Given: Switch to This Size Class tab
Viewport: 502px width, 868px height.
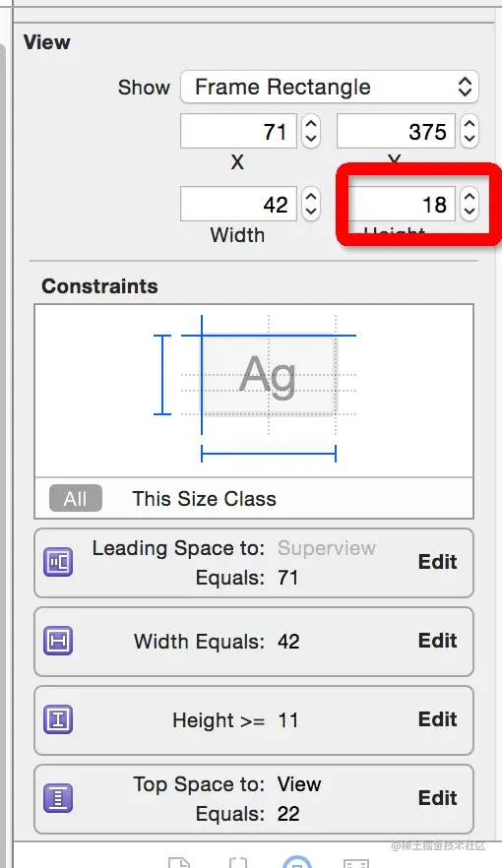Looking at the screenshot, I should [204, 499].
